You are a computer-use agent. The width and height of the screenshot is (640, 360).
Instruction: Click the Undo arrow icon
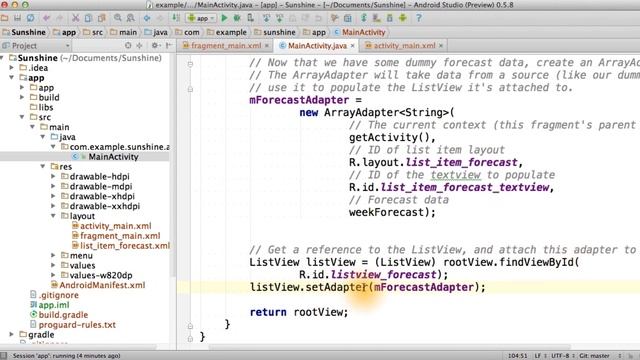pyautogui.click(x=46, y=18)
